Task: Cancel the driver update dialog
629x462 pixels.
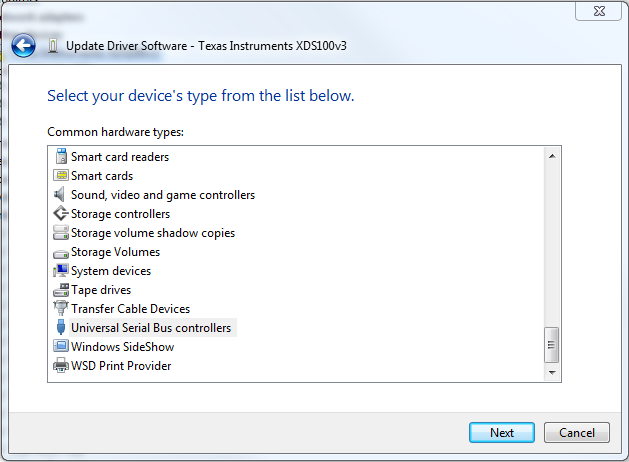Action: [x=576, y=432]
